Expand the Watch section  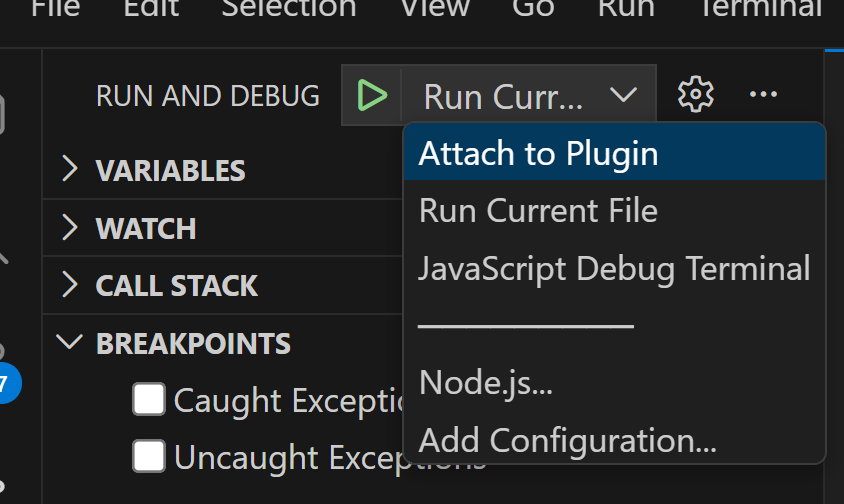pyautogui.click(x=145, y=228)
